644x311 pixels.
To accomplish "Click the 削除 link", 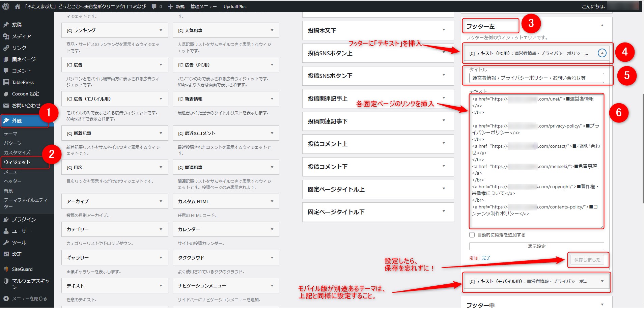I will (474, 258).
